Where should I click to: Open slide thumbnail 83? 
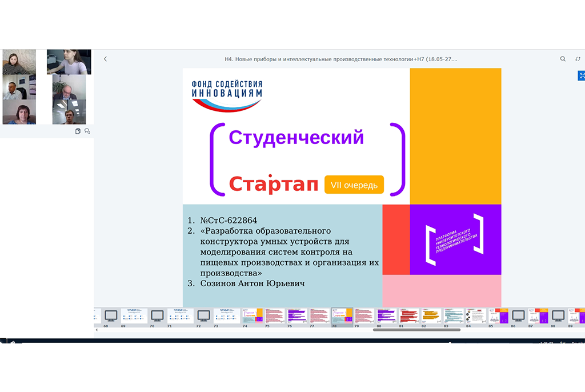coord(454,316)
